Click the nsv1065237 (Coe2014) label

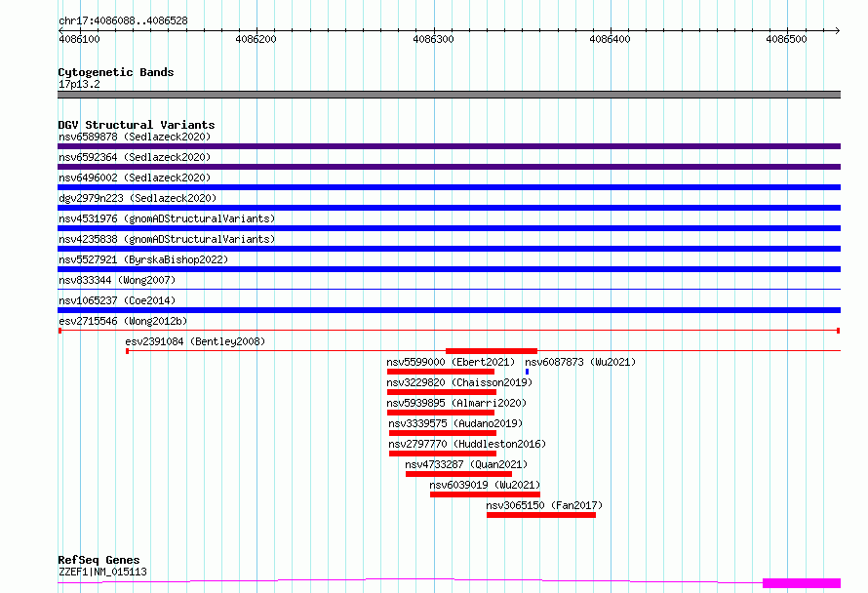(x=117, y=300)
